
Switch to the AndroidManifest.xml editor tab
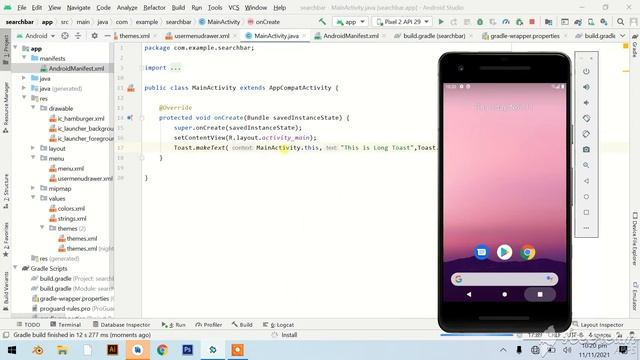click(351, 36)
